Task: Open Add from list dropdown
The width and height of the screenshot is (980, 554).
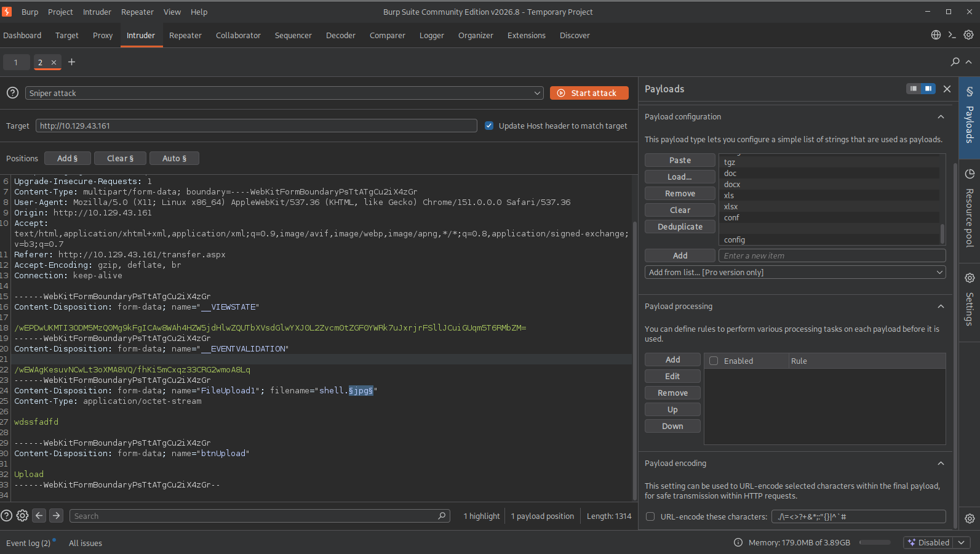Action: (795, 272)
